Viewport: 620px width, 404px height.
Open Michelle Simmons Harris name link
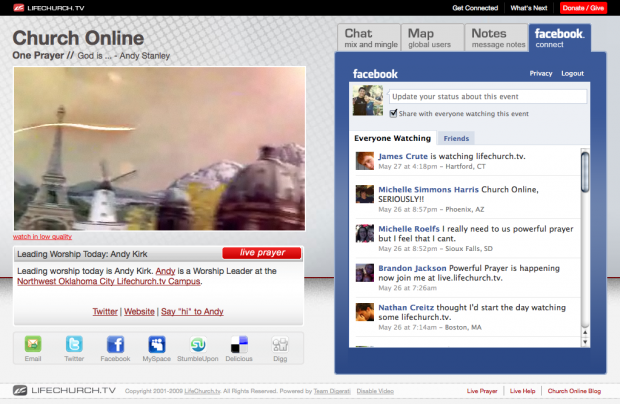[x=429, y=189]
